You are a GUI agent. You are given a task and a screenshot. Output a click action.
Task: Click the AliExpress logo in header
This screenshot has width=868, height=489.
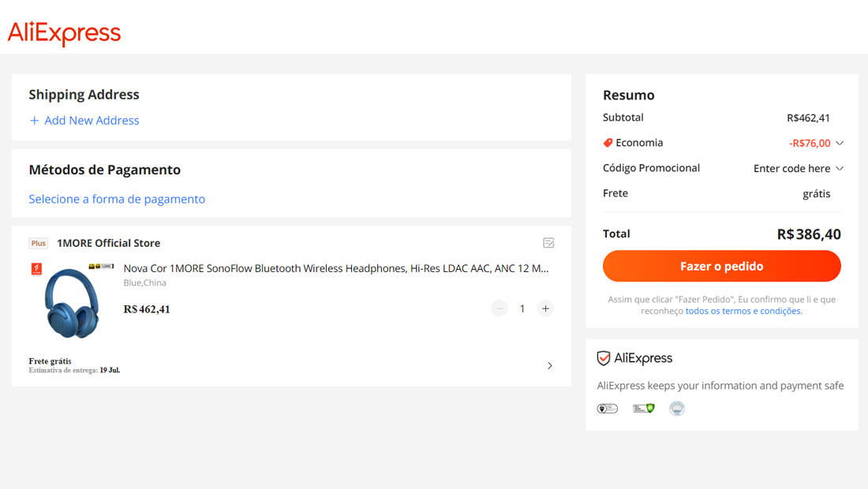tap(64, 33)
